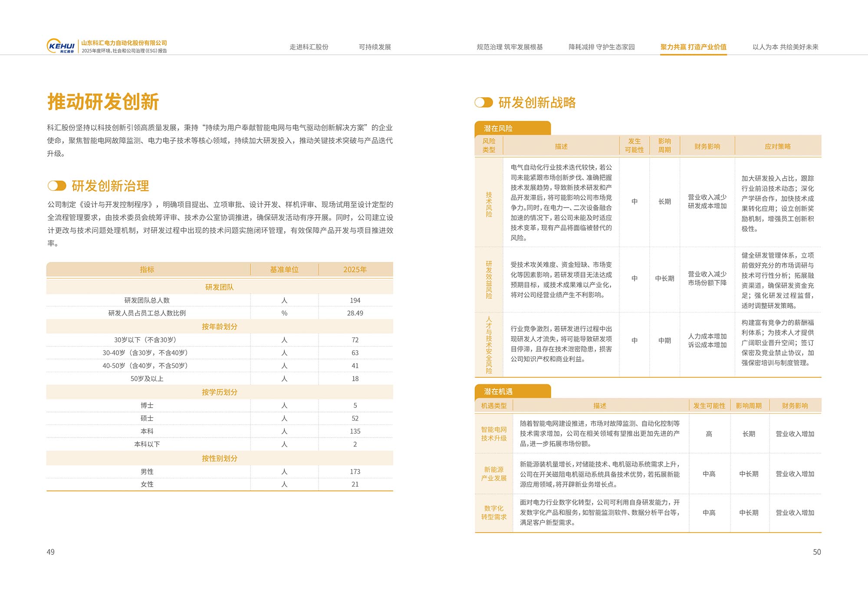Click the KEHUI company logo
This screenshot has width=868, height=593.
click(61, 46)
